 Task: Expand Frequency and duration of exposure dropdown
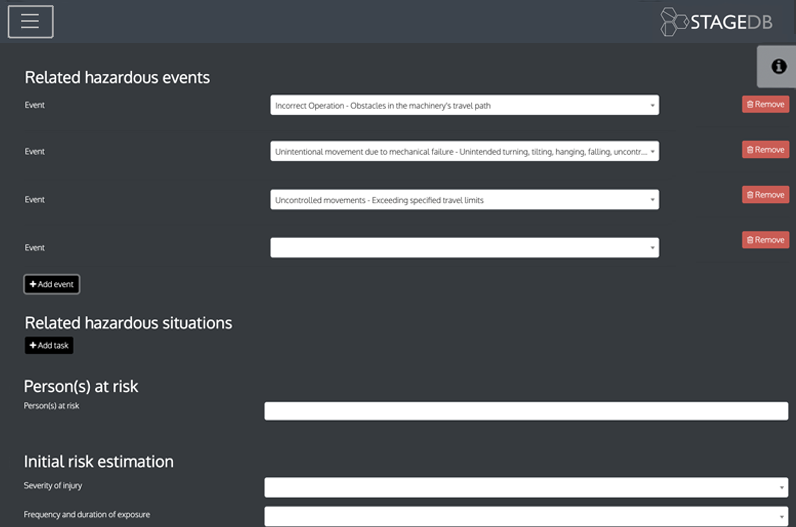(526, 516)
